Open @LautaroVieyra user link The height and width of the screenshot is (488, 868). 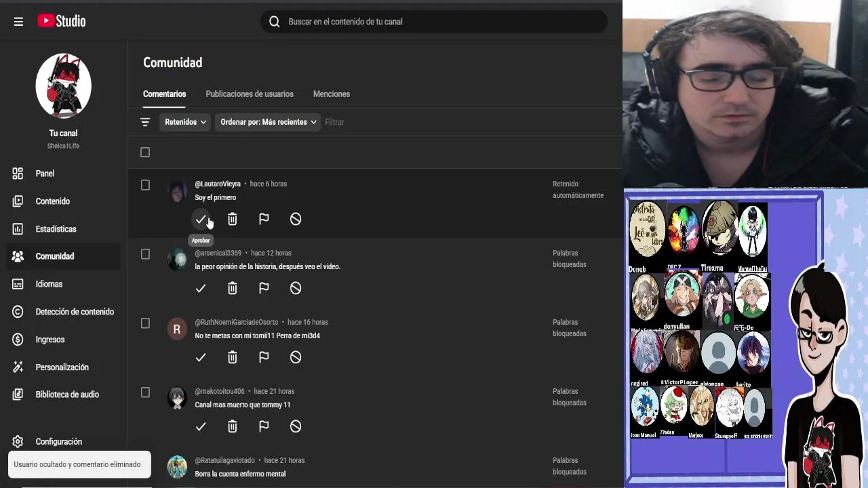(x=218, y=184)
